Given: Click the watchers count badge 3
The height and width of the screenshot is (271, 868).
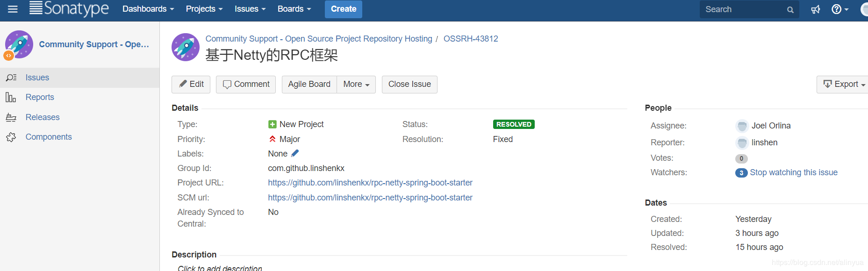Looking at the screenshot, I should pos(741,173).
